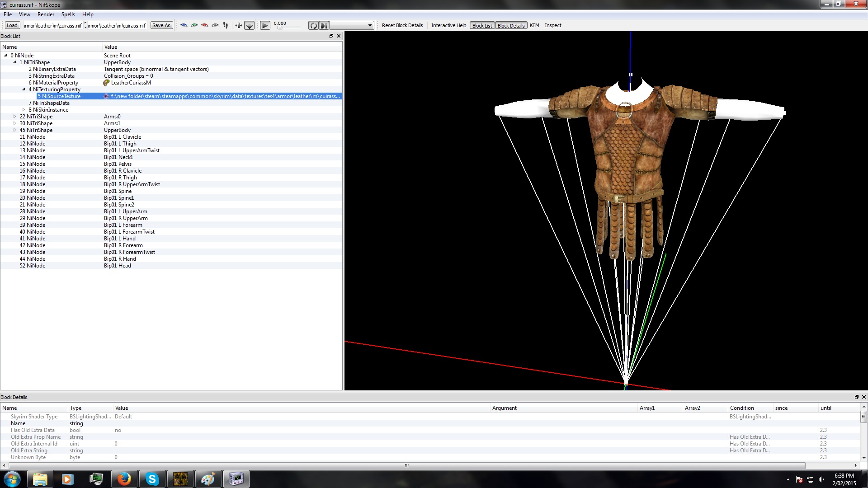Image resolution: width=868 pixels, height=488 pixels.
Task: Collapse the 1 NiTriShape UpperBody node
Action: click(x=14, y=62)
